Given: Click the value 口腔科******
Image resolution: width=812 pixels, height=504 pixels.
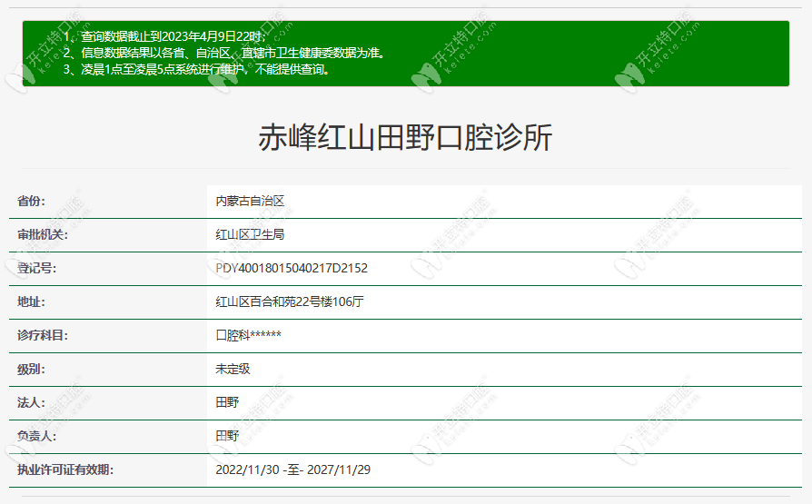Looking at the screenshot, I should 249,335.
